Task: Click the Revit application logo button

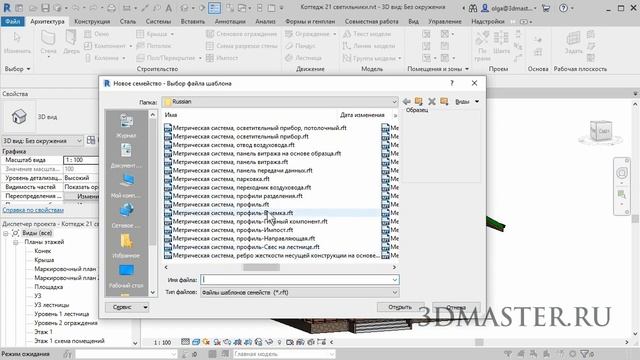Action: pos(7,8)
